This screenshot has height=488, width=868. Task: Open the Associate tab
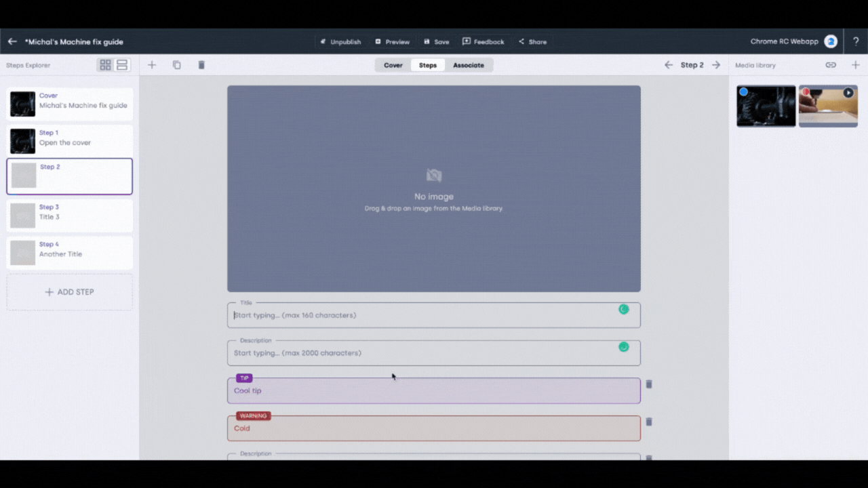point(469,65)
